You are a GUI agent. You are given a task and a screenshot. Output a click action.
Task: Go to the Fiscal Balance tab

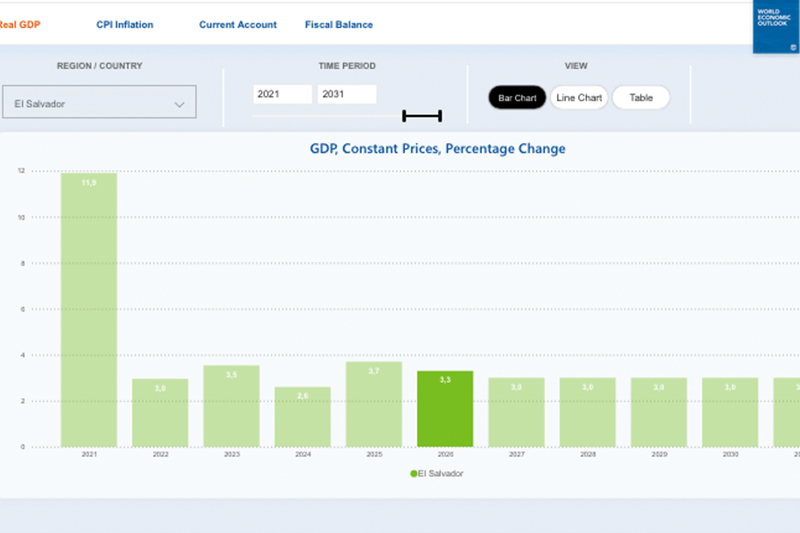[x=339, y=25]
